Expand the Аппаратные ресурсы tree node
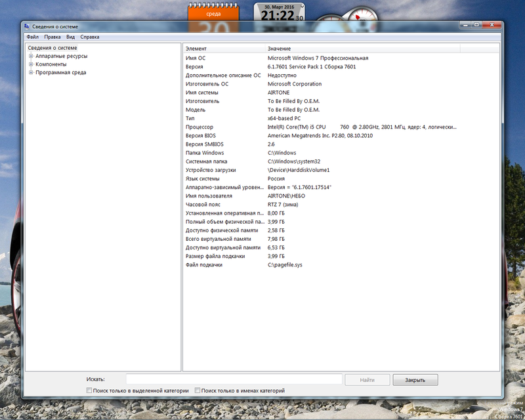 pos(31,56)
